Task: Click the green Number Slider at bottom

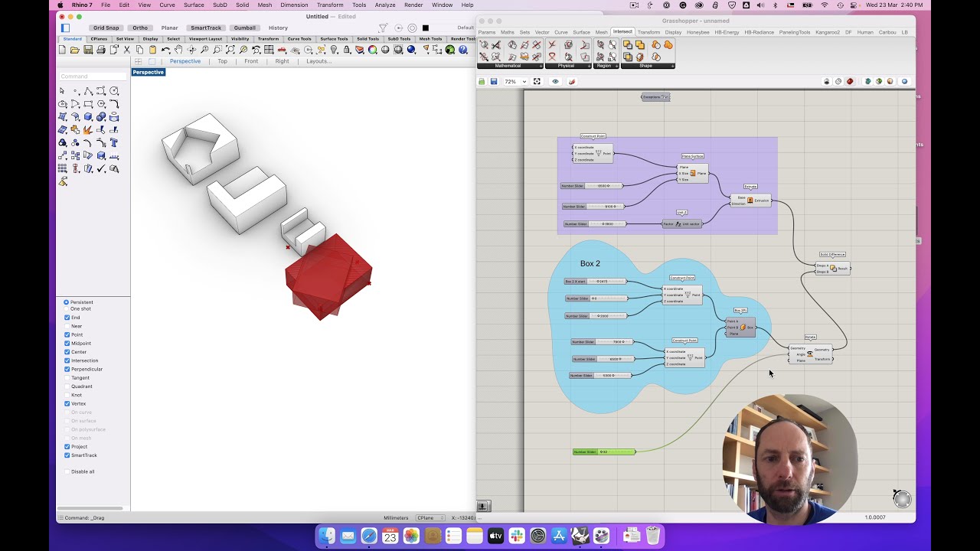Action: pos(604,452)
